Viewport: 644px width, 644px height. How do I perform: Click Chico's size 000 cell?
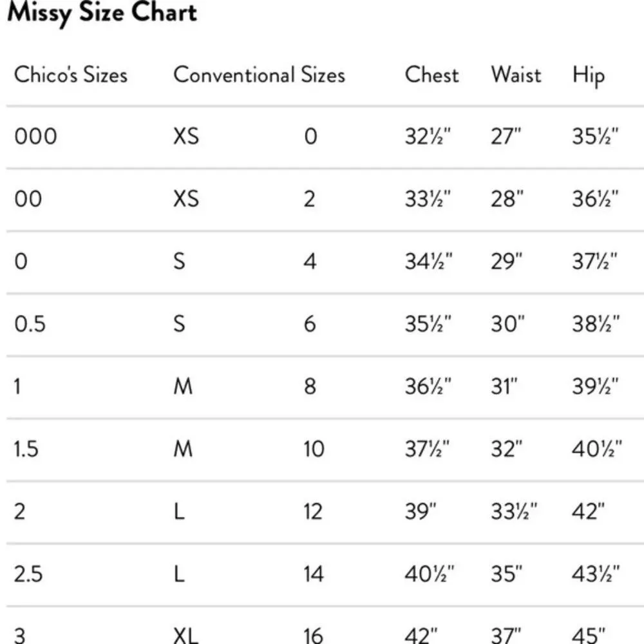point(35,137)
